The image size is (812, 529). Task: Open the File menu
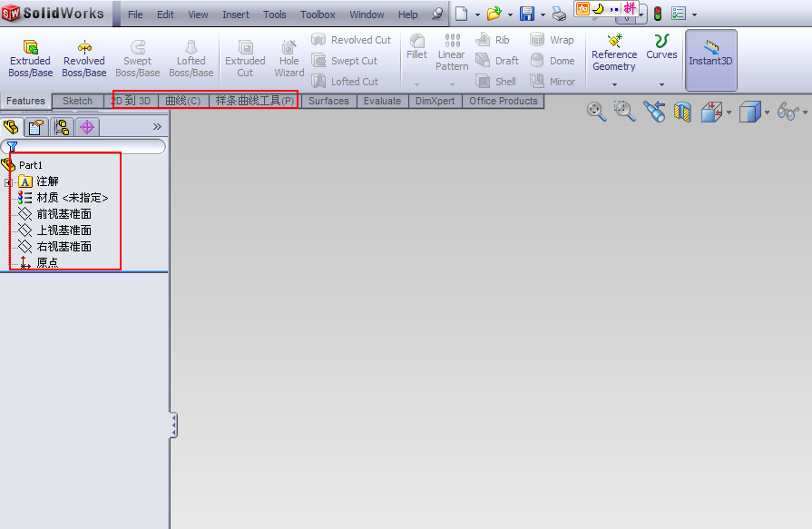(x=135, y=15)
